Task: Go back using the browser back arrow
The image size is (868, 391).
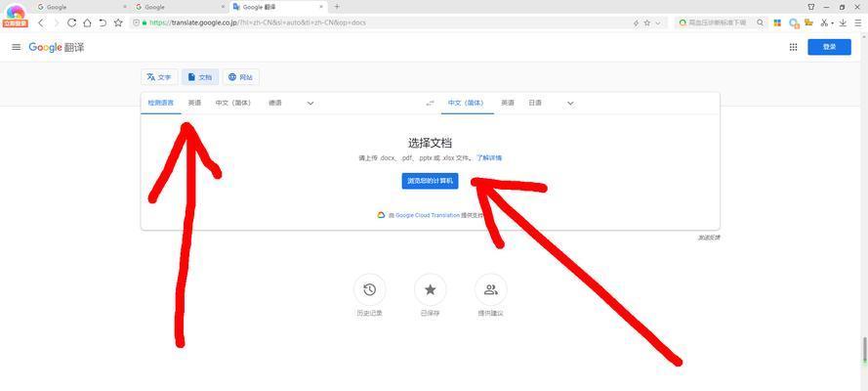Action: pyautogui.click(x=40, y=22)
